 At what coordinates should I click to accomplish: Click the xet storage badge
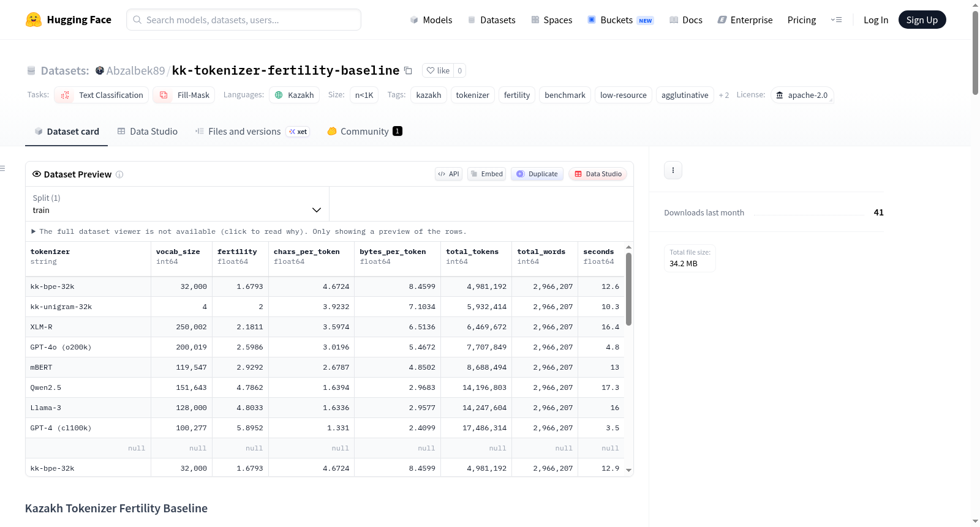298,132
